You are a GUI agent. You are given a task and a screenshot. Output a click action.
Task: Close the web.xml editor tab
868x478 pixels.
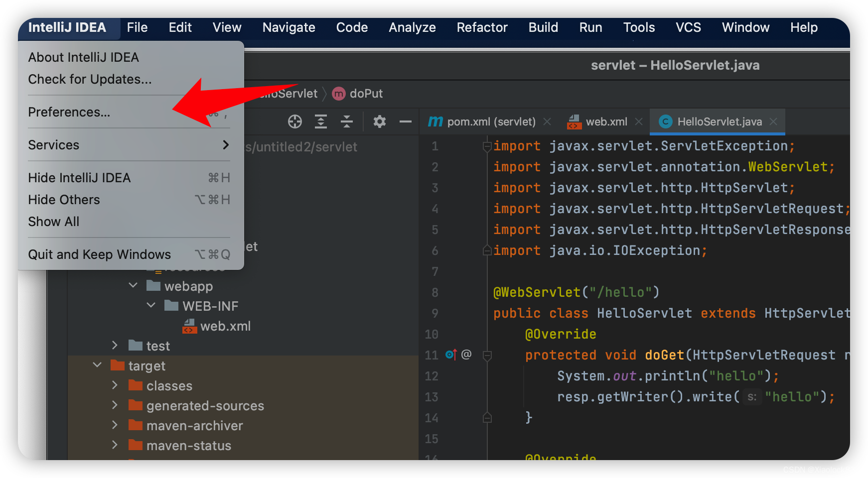click(639, 121)
